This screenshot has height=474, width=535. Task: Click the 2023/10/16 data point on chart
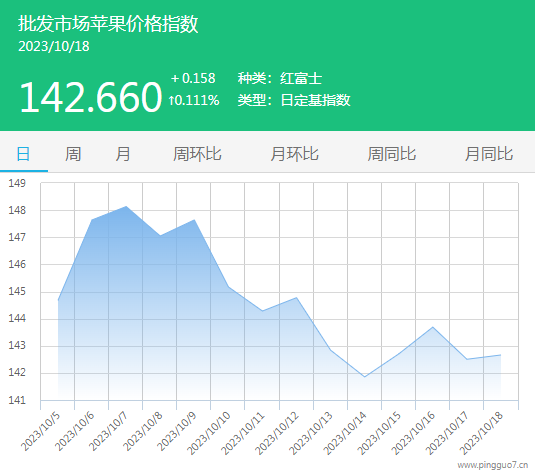[x=433, y=327]
